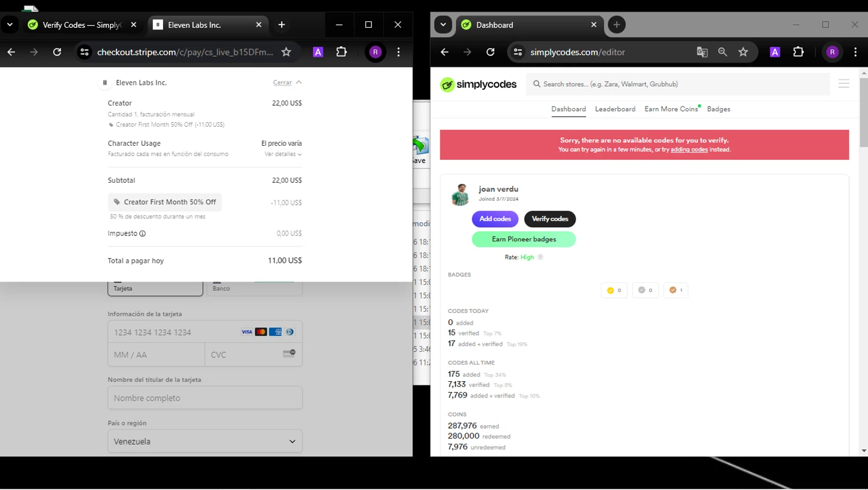Click the silver badge counter
This screenshot has width=868, height=490.
point(645,290)
